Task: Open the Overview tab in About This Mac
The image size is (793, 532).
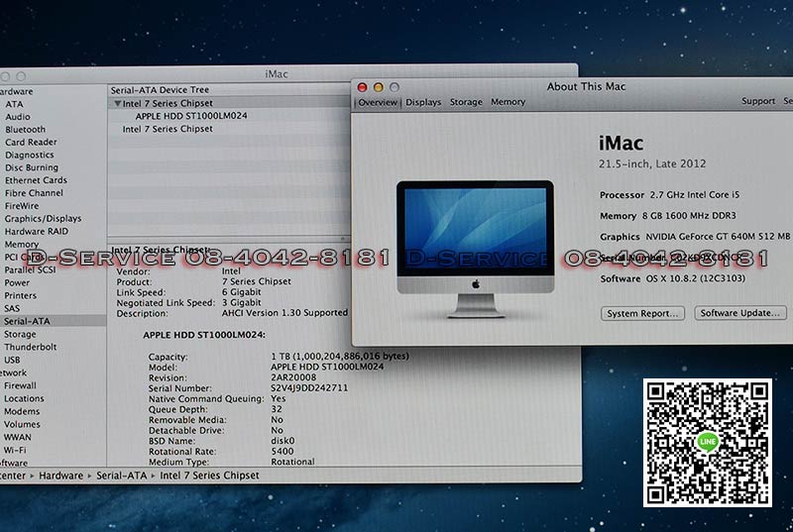Action: 378,103
